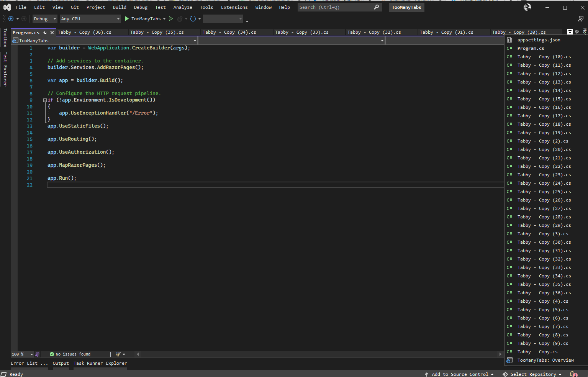
Task: Click the notifications bell in status bar
Action: point(573,374)
